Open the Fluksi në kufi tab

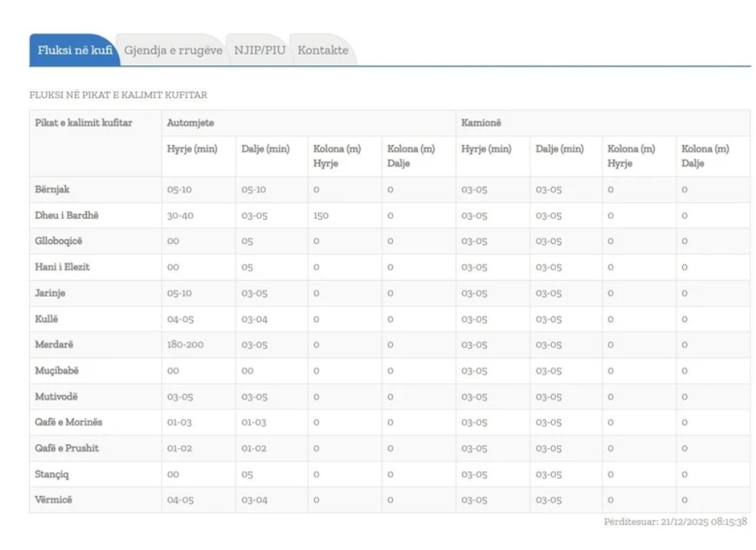75,50
